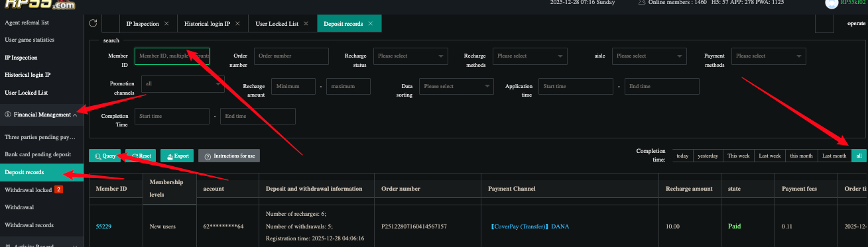Open the Recharge methods dropdown
Image resolution: width=868 pixels, height=247 pixels.
click(x=530, y=56)
